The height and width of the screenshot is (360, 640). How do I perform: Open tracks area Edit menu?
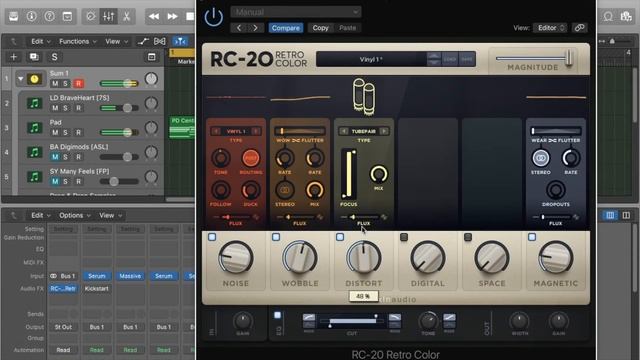(40, 41)
